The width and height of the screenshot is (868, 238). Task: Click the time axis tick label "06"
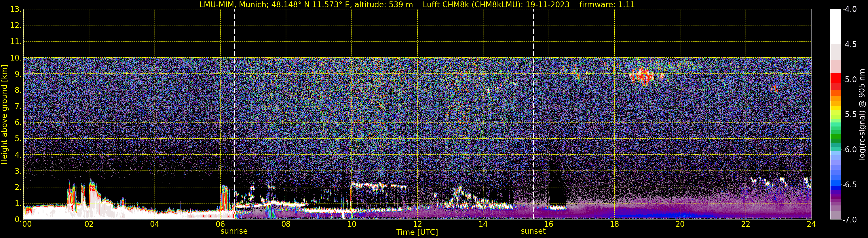220,224
